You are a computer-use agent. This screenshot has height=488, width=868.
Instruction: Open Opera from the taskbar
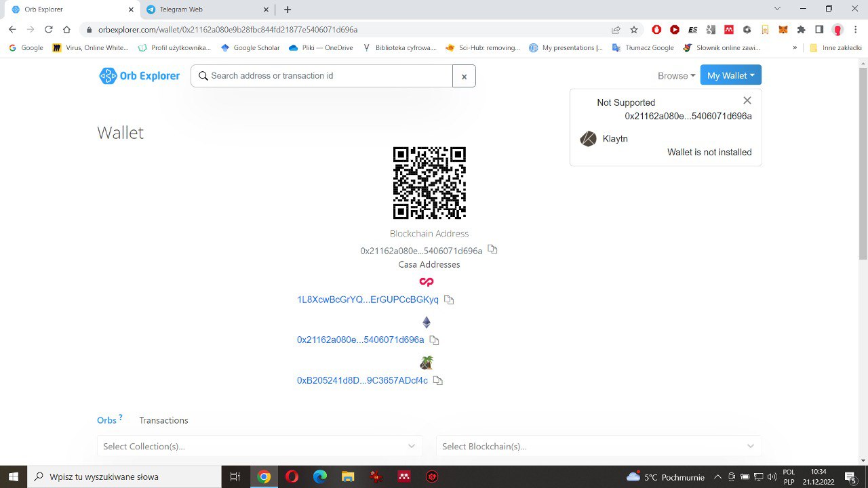(x=292, y=476)
